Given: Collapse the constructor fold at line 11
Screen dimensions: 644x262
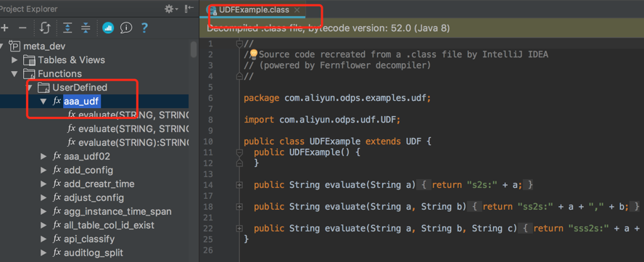Looking at the screenshot, I should tap(239, 152).
